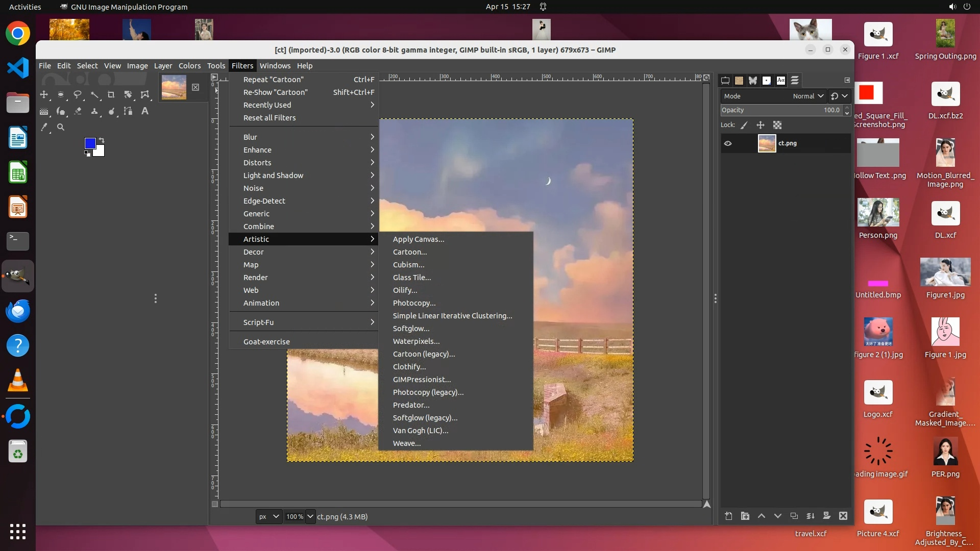This screenshot has width=980, height=551.
Task: Open the layer Mode Normal dropdown
Action: (808, 96)
